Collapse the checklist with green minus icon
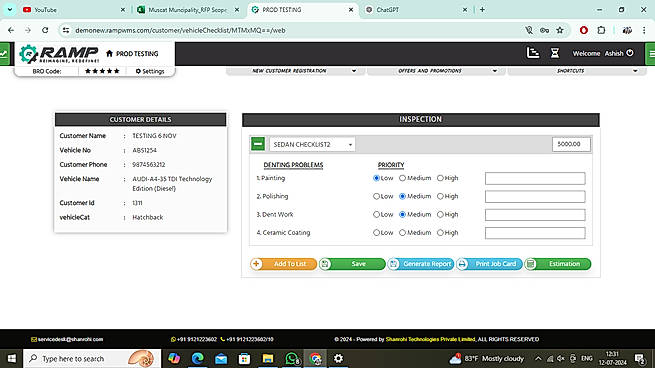655x368 pixels. pos(258,144)
